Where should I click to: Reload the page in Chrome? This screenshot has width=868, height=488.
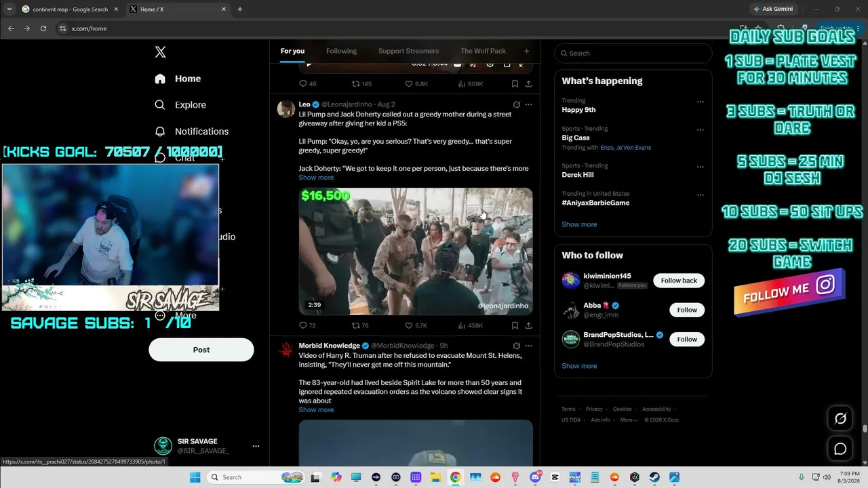pos(43,28)
